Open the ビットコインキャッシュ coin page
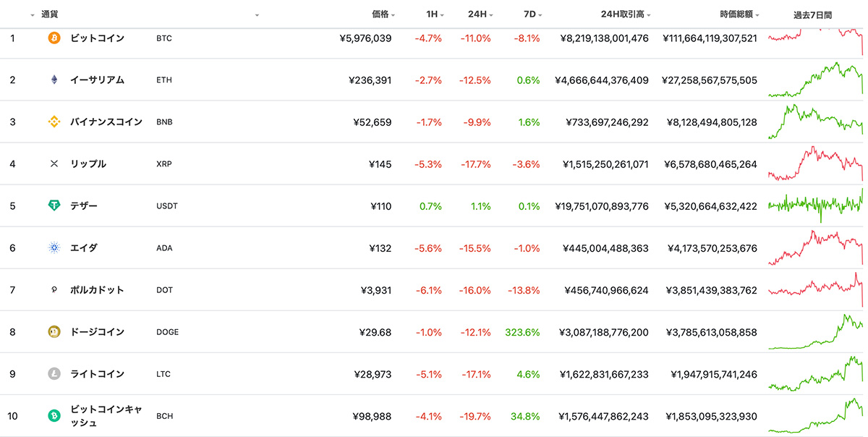 [x=106, y=415]
